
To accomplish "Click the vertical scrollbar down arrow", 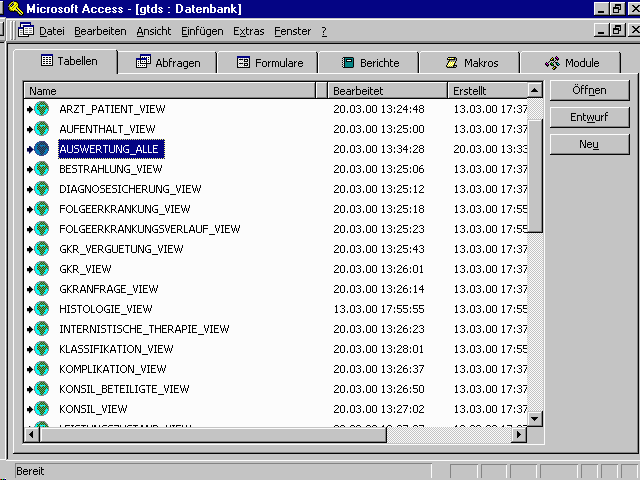I will click(535, 419).
